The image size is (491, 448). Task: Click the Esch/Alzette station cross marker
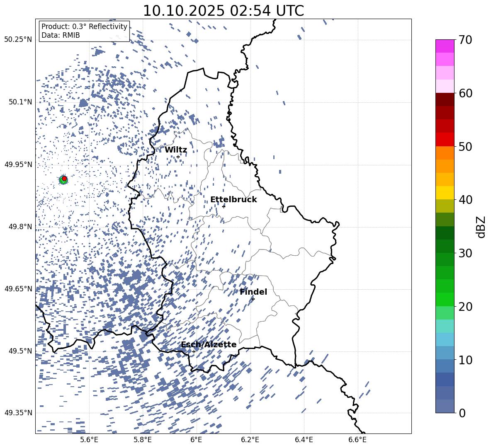point(194,351)
